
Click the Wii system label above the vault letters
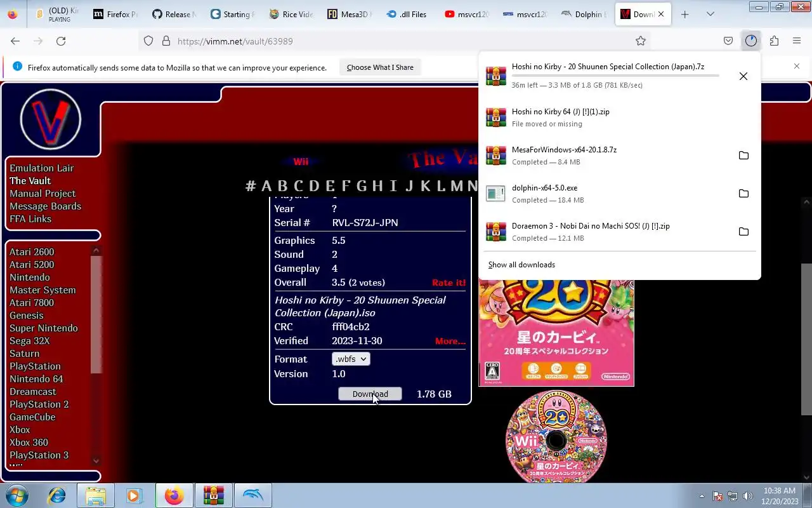coord(301,161)
